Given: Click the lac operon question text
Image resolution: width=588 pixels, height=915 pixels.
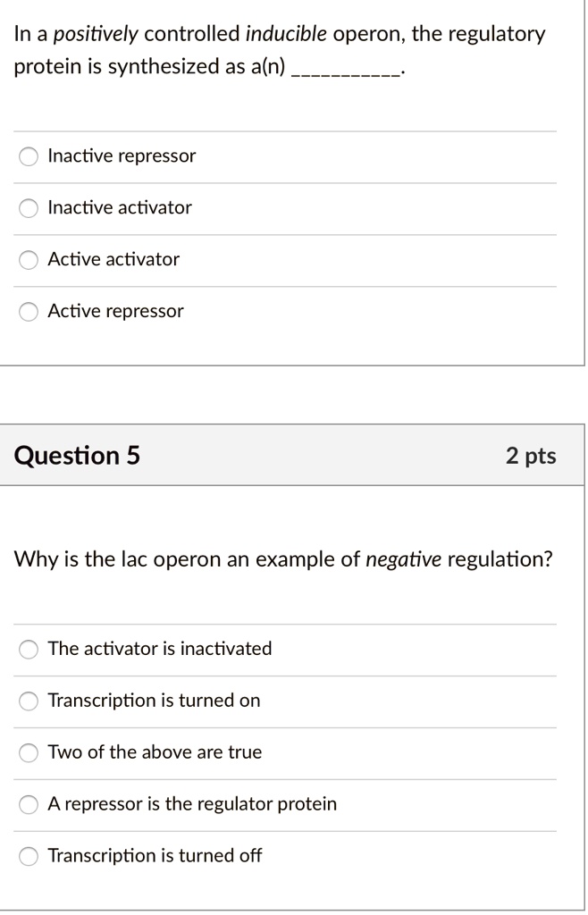Looking at the screenshot, I should pos(283,559).
